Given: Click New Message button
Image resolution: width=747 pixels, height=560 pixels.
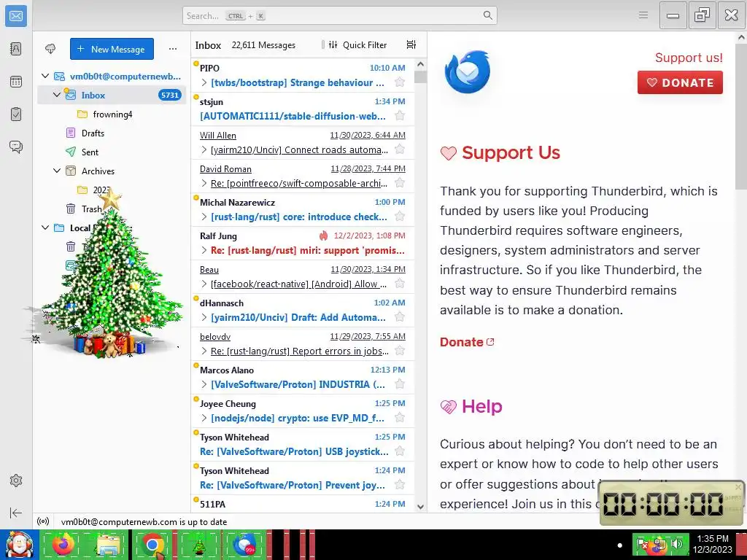Looking at the screenshot, I should (112, 49).
